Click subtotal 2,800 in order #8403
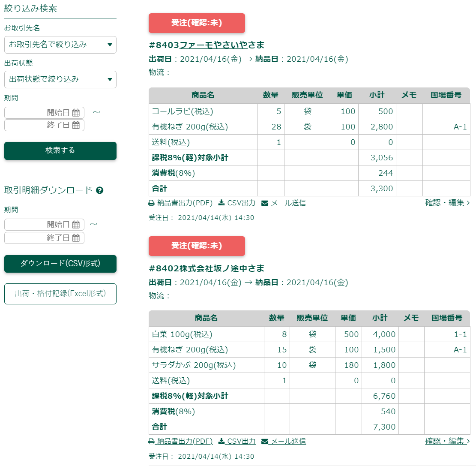Image resolution: width=476 pixels, height=466 pixels. pyautogui.click(x=382, y=127)
